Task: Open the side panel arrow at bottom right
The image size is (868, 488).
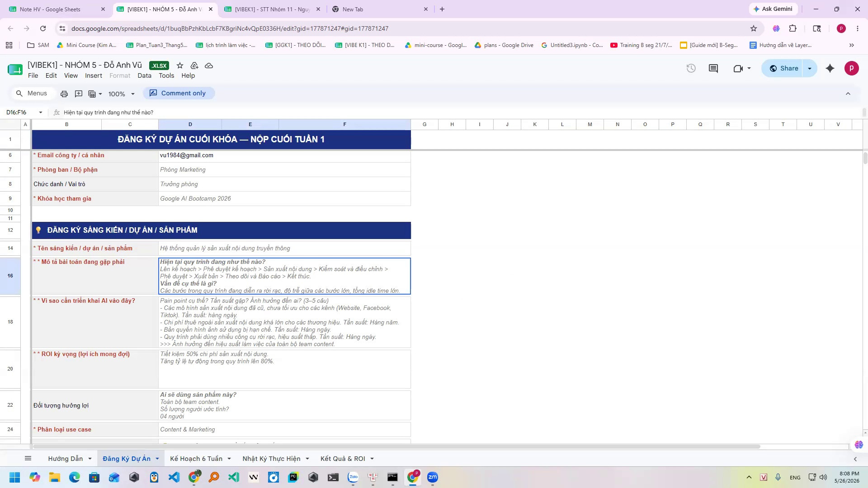Action: pyautogui.click(x=855, y=459)
